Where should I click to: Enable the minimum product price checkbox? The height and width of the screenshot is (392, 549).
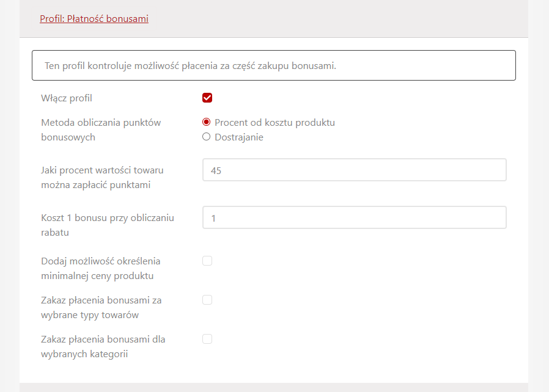pyautogui.click(x=207, y=261)
